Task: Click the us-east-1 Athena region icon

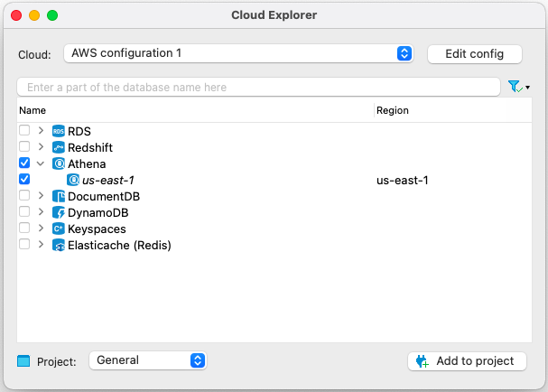Action: 73,180
